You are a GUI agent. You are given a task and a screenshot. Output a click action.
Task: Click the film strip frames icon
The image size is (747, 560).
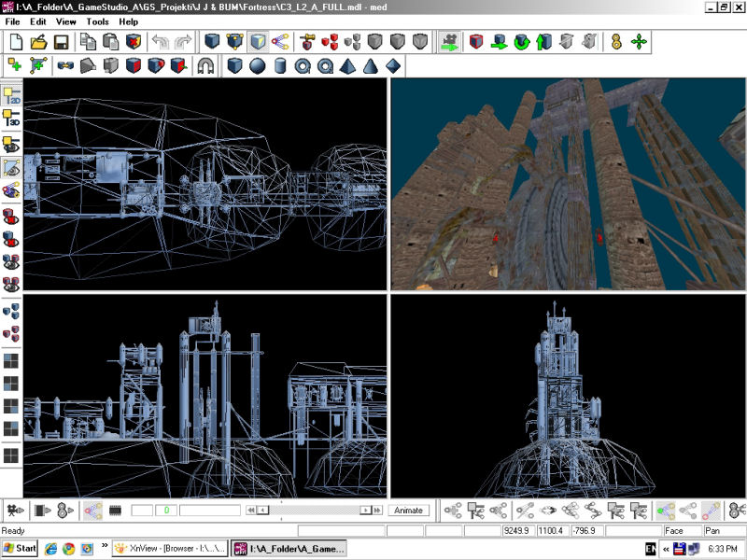click(x=115, y=511)
